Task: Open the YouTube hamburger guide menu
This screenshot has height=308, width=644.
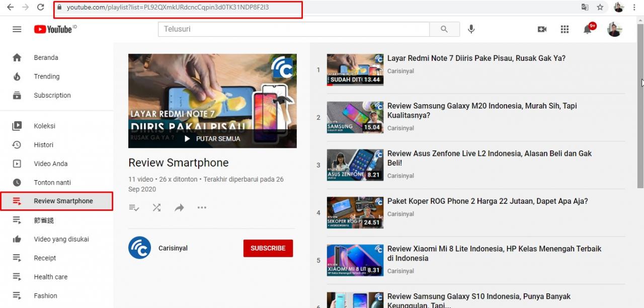Action: [17, 29]
